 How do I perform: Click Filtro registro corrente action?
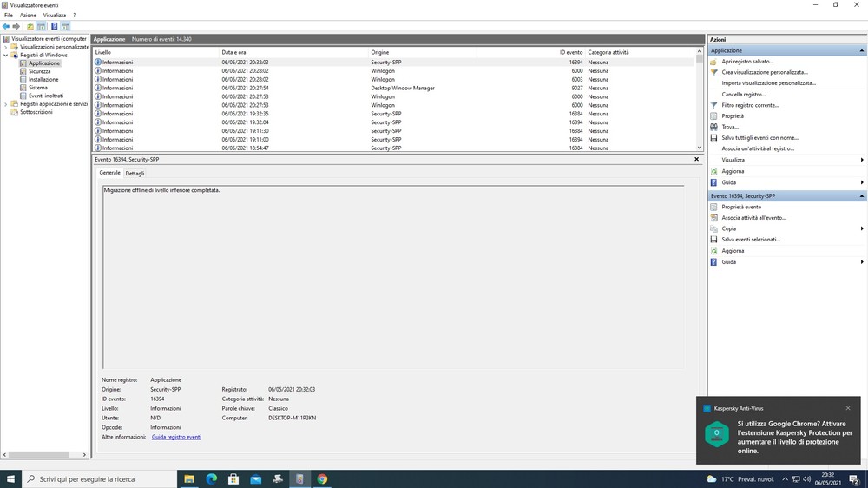click(x=750, y=105)
